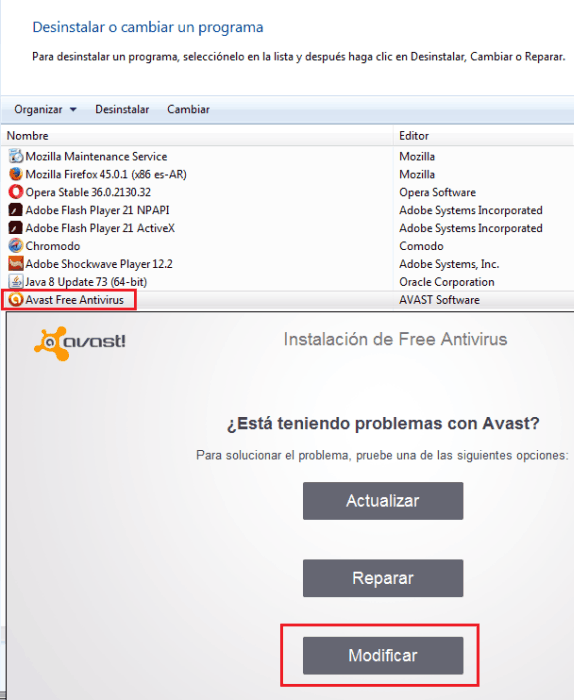
Task: Click the AVAST Software editor cell
Action: pos(439,300)
